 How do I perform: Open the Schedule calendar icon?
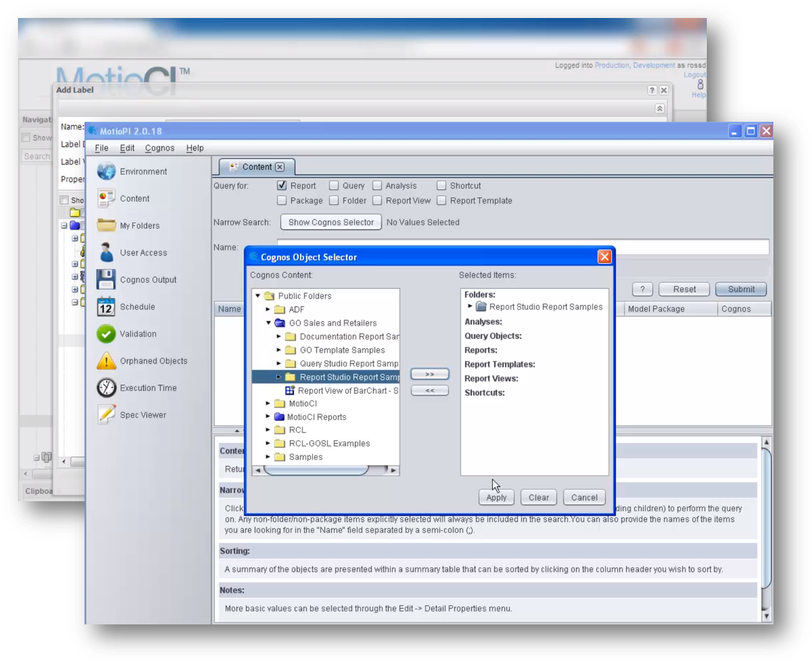(106, 307)
